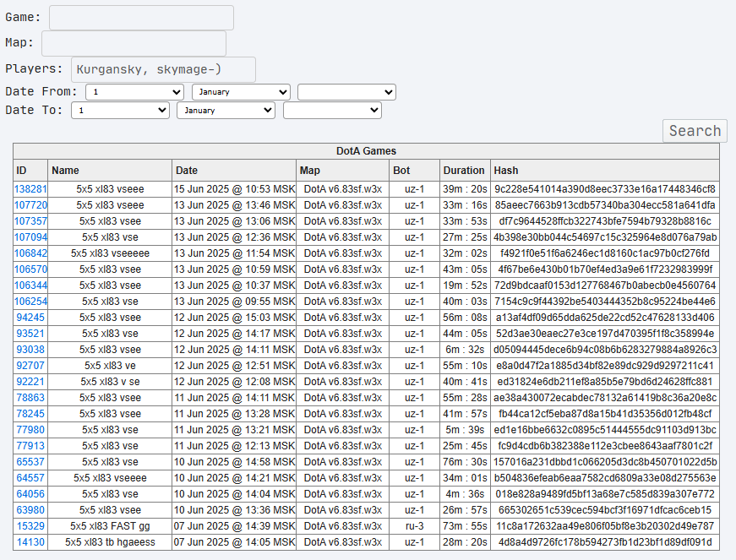Screen dimensions: 736x560
Task: Select name '5x5 xl83 FAST gg'
Action: [x=110, y=526]
